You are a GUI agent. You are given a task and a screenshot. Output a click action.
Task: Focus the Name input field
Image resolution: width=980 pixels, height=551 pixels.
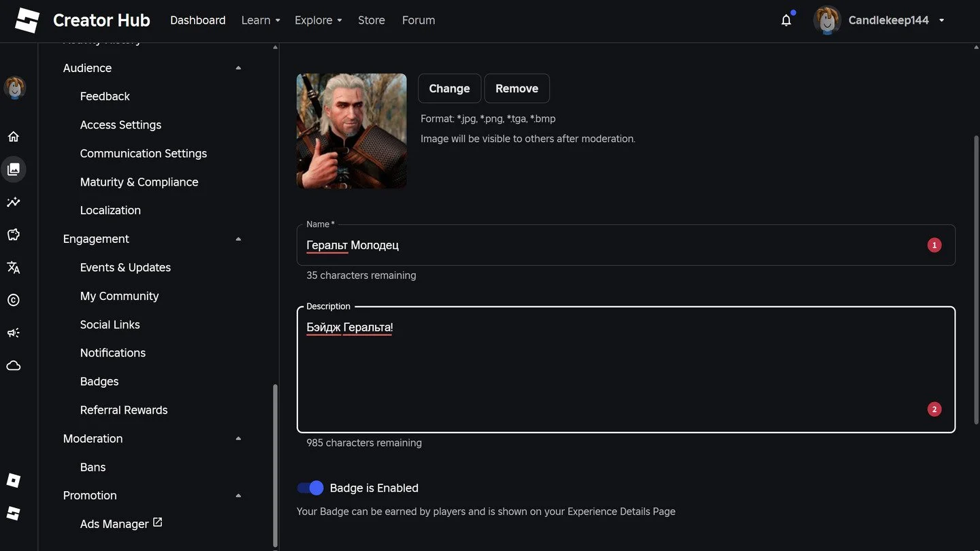(x=626, y=245)
